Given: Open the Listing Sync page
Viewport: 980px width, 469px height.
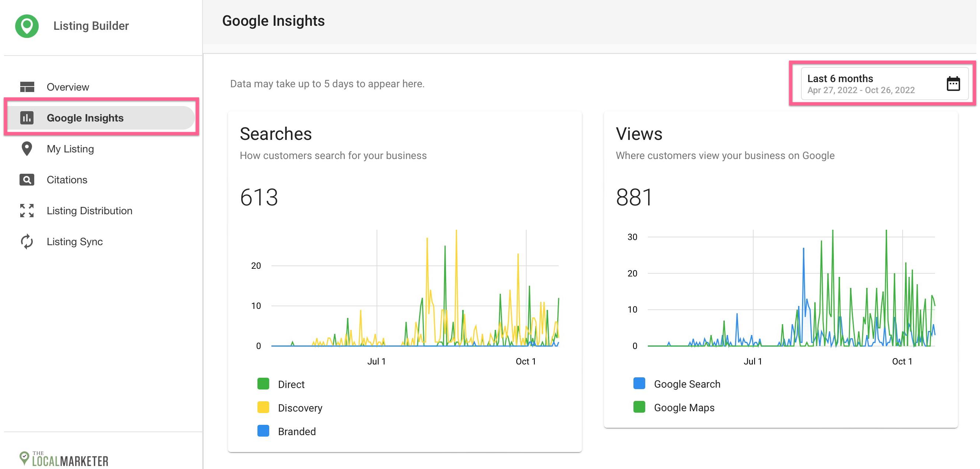Looking at the screenshot, I should (101, 241).
